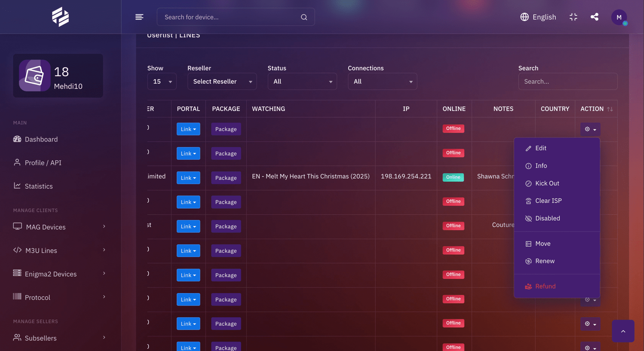The width and height of the screenshot is (644, 351).
Task: Open the user avatar M menu
Action: coord(619,17)
